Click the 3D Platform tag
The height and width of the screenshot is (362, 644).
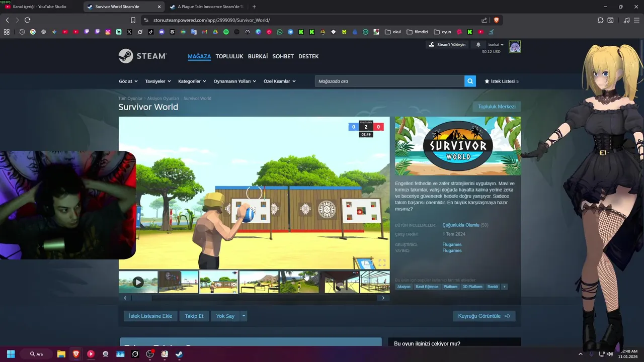pyautogui.click(x=472, y=287)
